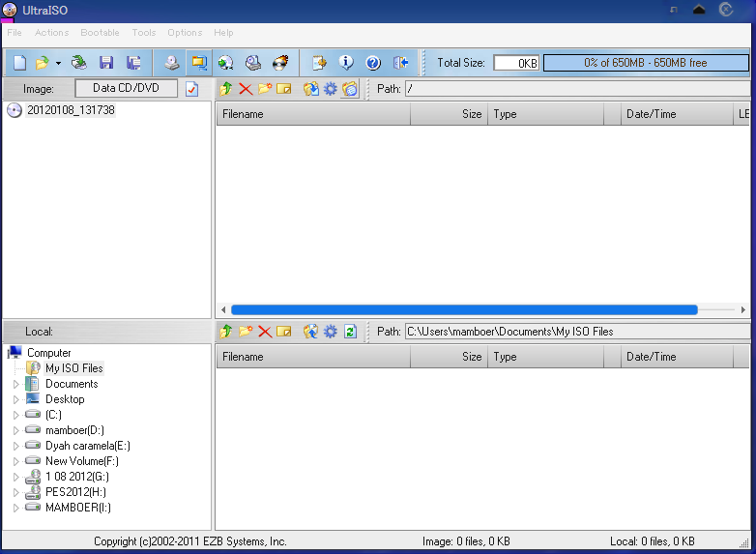Image resolution: width=756 pixels, height=554 pixels.
Task: Expand the Dyah caramela(E:) drive node
Action: (15, 446)
